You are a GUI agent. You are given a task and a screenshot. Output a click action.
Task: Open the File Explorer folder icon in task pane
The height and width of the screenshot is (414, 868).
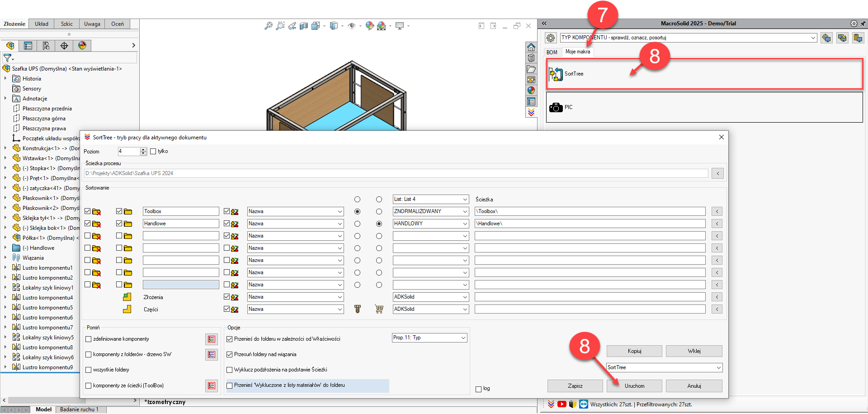coord(531,69)
